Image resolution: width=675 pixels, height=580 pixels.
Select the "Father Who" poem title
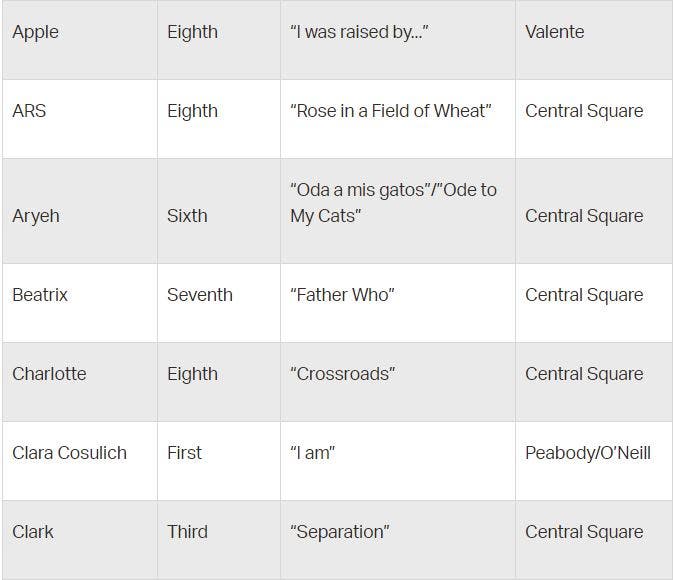coord(342,295)
